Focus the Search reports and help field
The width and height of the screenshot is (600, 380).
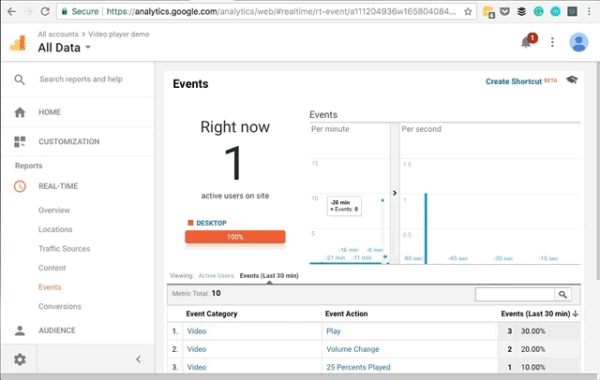click(x=81, y=79)
